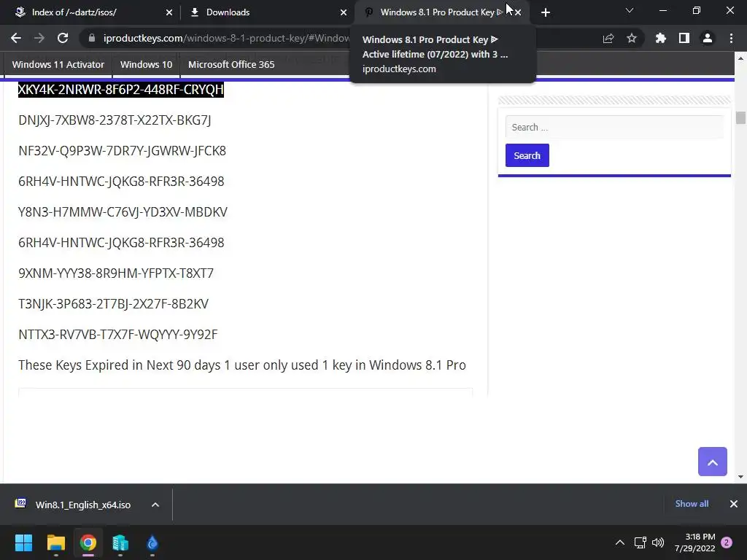The height and width of the screenshot is (560, 747).
Task: Open the tab search dropdown
Action: [x=630, y=10]
